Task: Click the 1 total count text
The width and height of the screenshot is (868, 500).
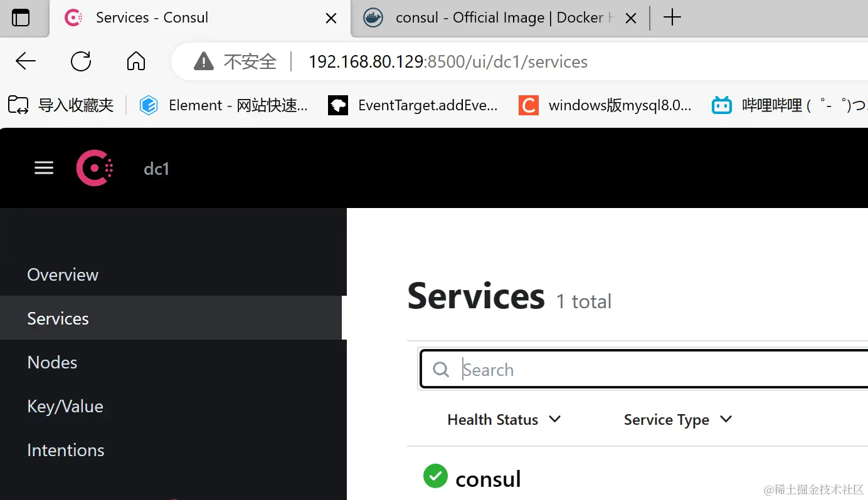Action: tap(584, 301)
